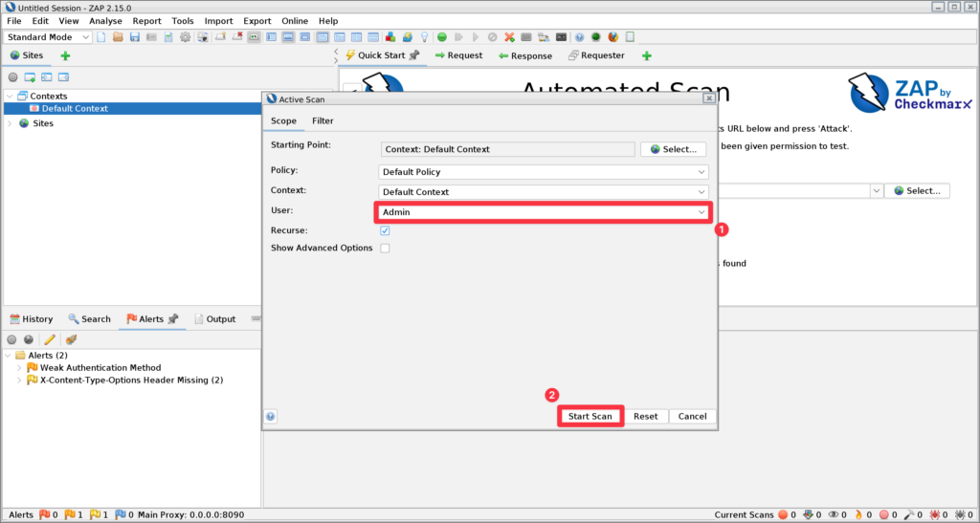Click the Reset button

pos(646,416)
